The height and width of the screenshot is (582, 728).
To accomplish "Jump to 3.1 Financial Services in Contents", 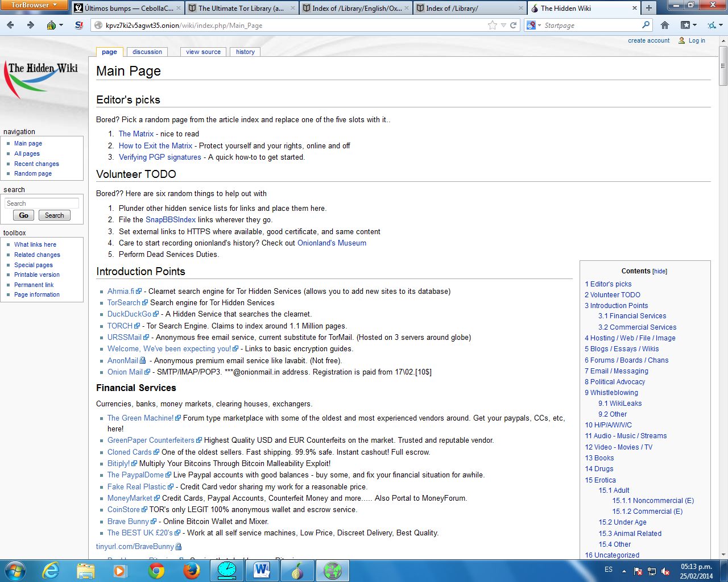I will coord(632,316).
